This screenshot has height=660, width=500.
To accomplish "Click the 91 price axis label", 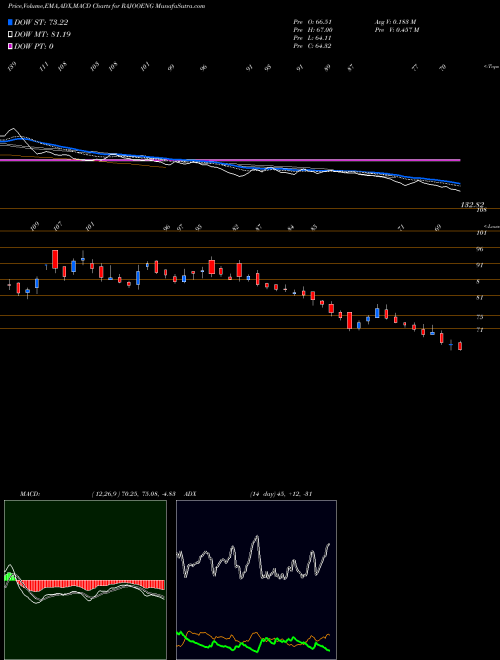I will click(479, 266).
